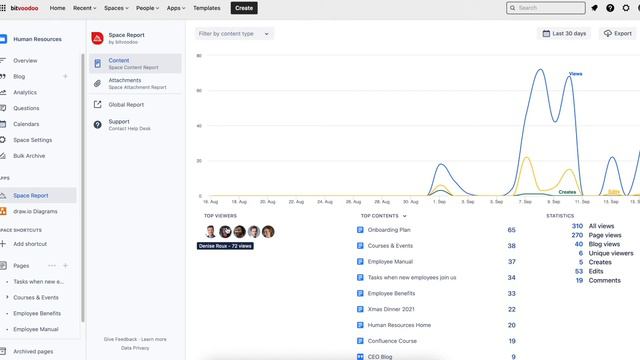Open the Apps menu dropdown
640x360 pixels.
tap(176, 8)
